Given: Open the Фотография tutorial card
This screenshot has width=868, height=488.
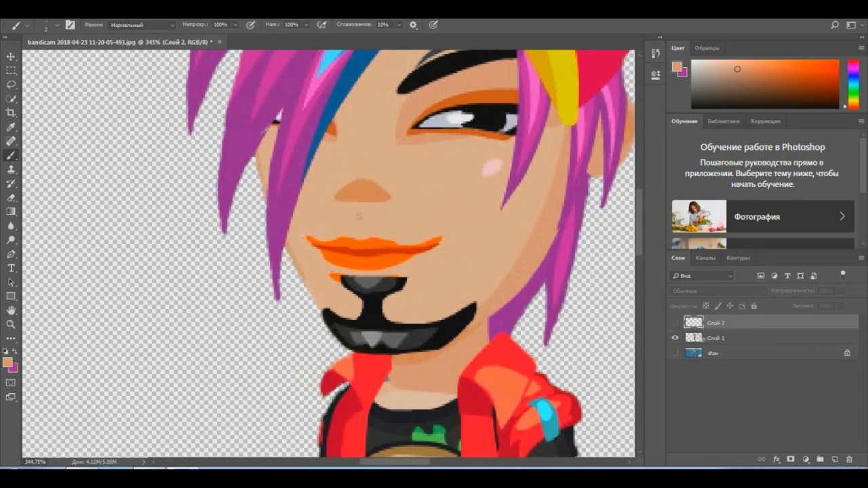Looking at the screenshot, I should (x=763, y=216).
